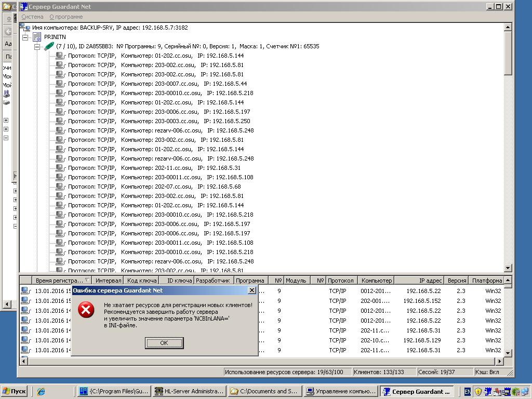Select tree entry rezarv-006.cc.osu with IP 192.168.5.248
Screen dimensions: 532x399
(x=161, y=130)
